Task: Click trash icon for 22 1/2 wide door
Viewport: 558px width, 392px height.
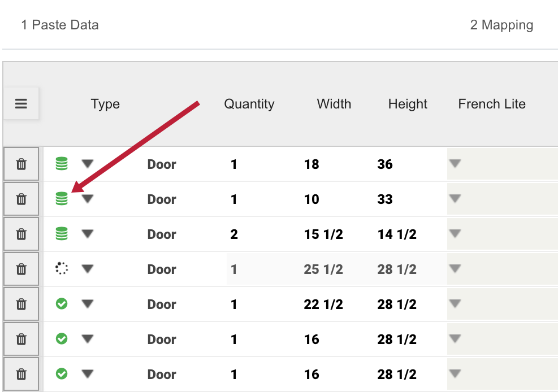Action: (21, 304)
